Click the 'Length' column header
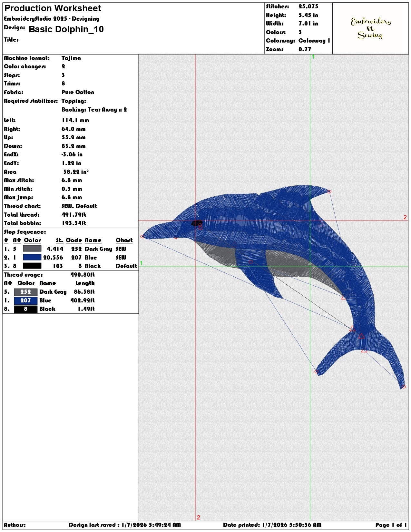The image size is (411, 532). [x=85, y=283]
